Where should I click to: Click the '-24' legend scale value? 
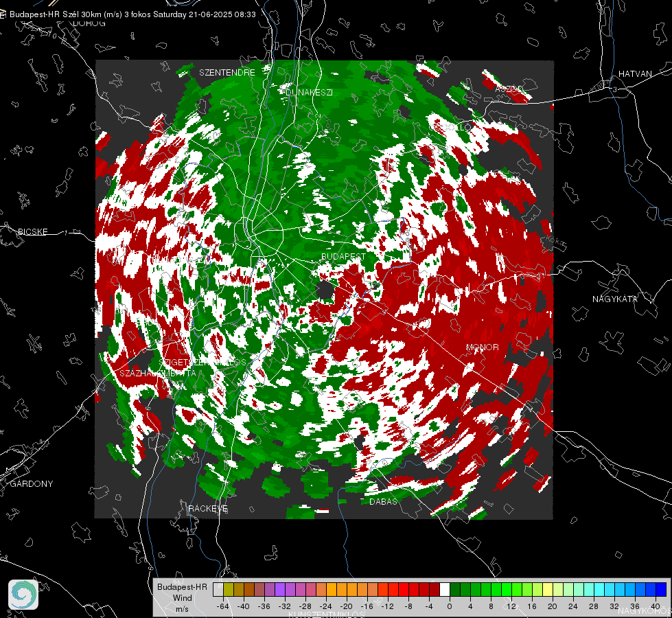click(x=326, y=606)
